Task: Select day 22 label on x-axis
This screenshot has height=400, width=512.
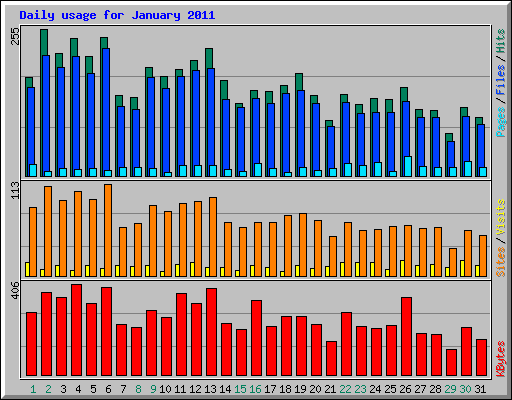Action: click(345, 389)
